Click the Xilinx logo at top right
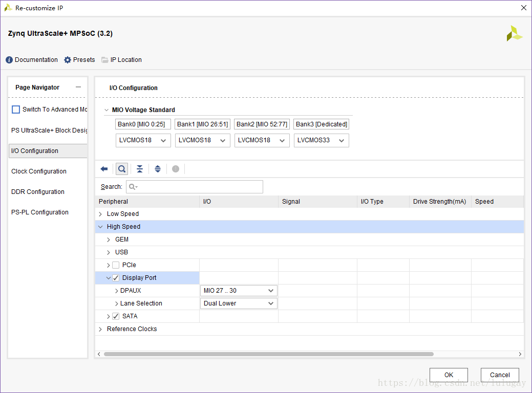The height and width of the screenshot is (393, 532). [x=515, y=34]
